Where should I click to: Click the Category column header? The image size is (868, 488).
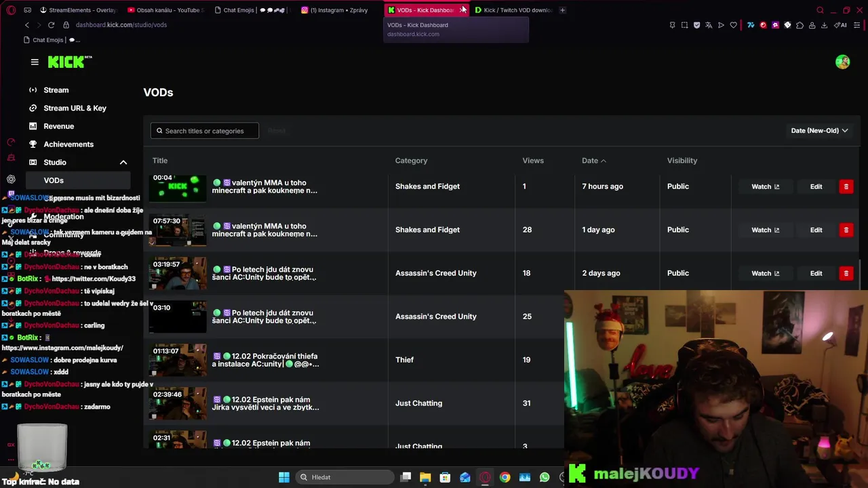[411, 161]
